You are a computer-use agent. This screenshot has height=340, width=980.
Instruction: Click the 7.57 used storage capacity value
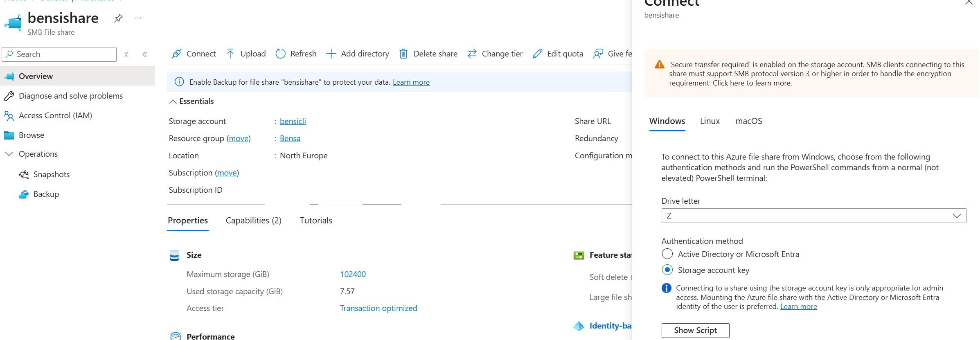[x=347, y=291]
